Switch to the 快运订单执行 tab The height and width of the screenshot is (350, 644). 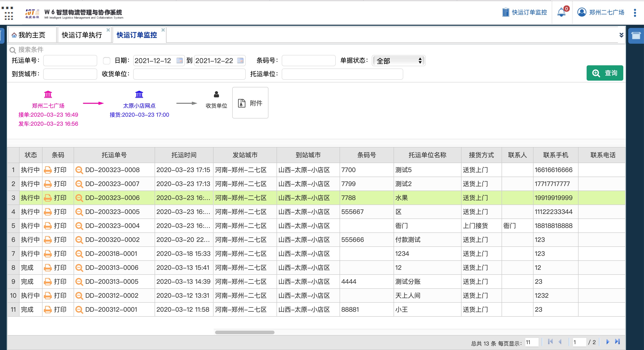(x=82, y=35)
